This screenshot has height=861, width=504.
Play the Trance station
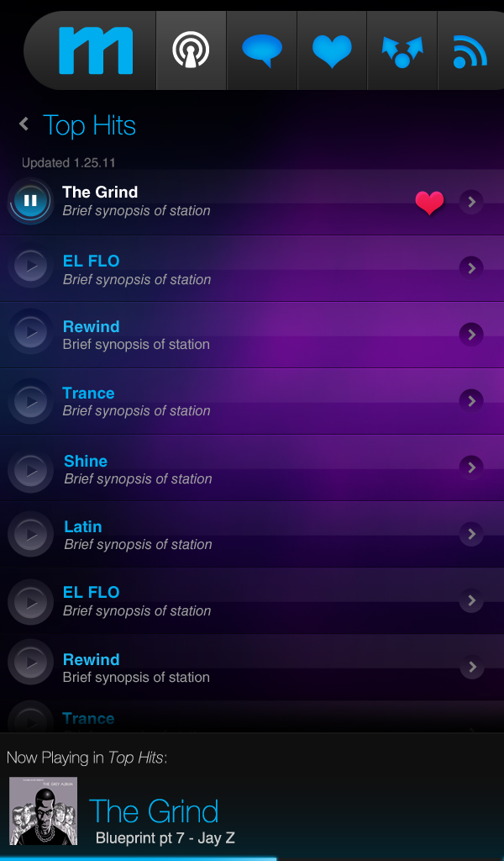(x=31, y=401)
